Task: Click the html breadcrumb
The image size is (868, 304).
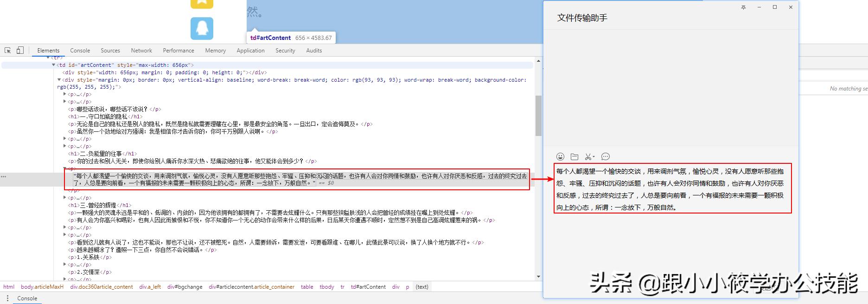Action: coord(9,287)
